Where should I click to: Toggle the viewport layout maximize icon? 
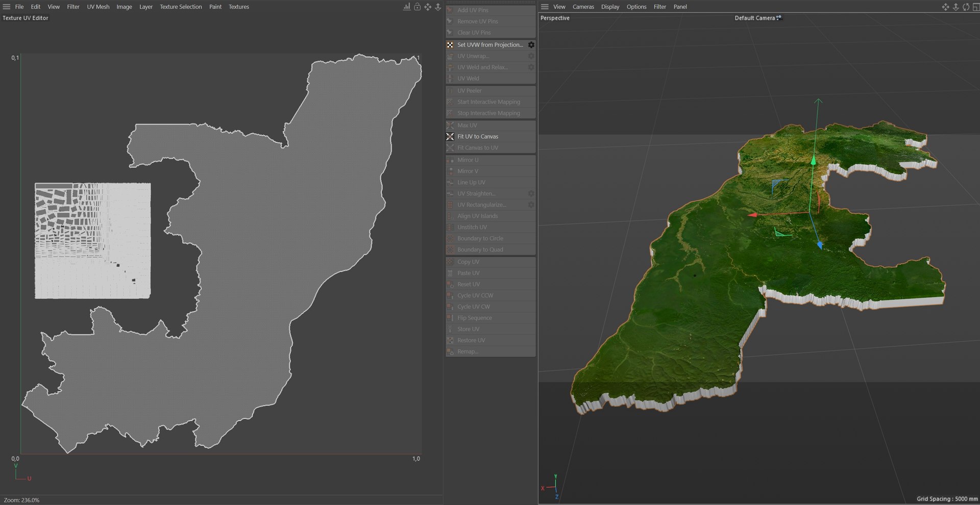(x=975, y=7)
